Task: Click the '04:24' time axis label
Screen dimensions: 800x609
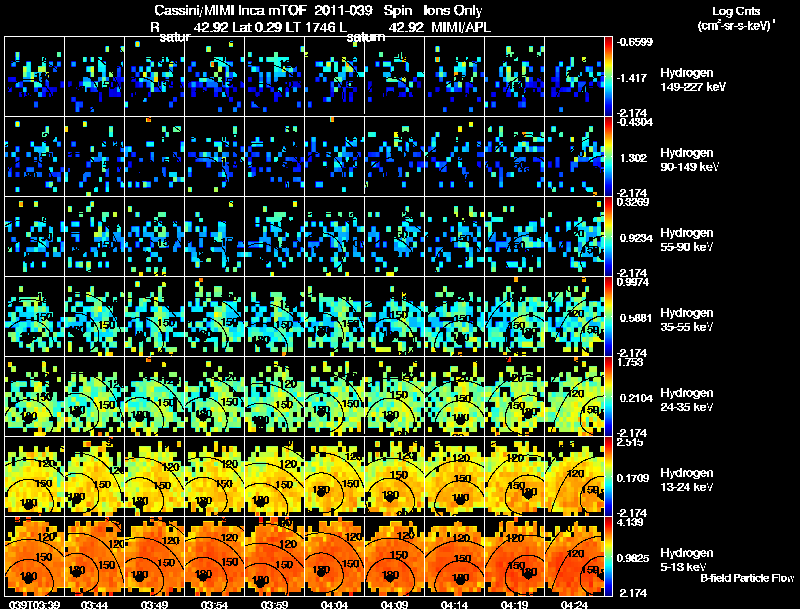Action: (574, 604)
